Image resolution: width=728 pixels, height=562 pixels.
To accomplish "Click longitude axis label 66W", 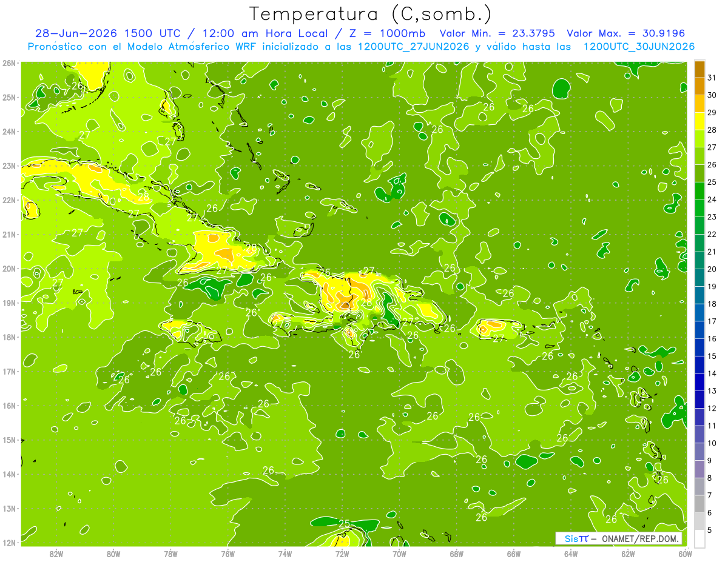I will (514, 554).
